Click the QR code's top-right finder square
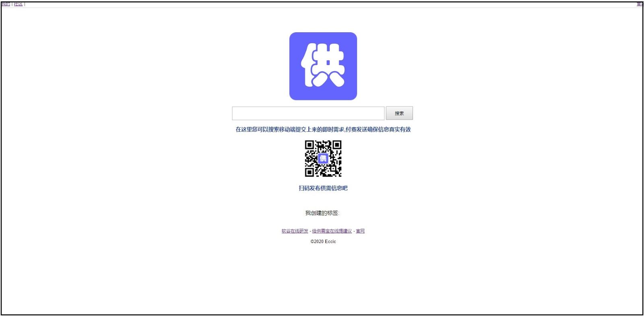The image size is (644, 316). point(337,145)
